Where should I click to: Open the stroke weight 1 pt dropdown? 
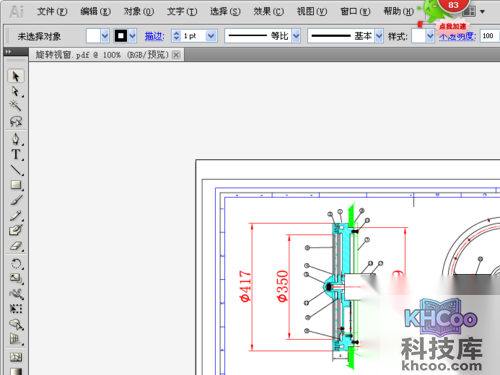(211, 36)
